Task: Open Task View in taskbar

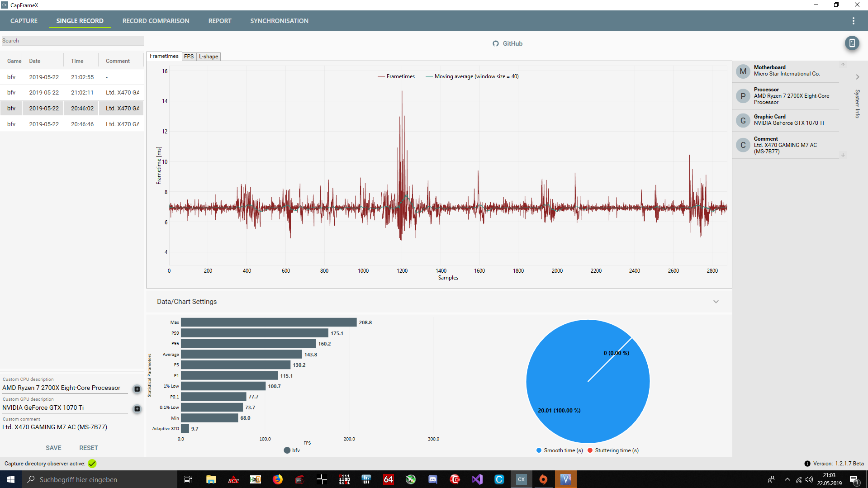Action: pyautogui.click(x=188, y=479)
